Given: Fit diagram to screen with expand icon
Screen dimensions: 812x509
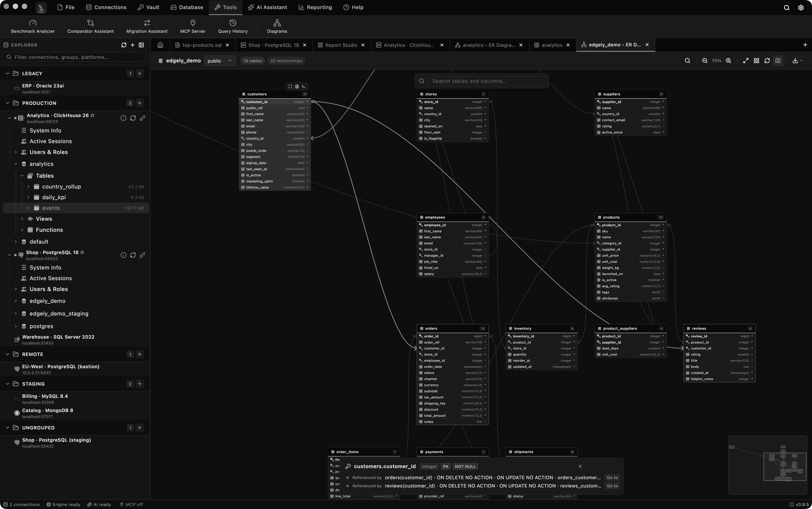Looking at the screenshot, I should click(746, 61).
